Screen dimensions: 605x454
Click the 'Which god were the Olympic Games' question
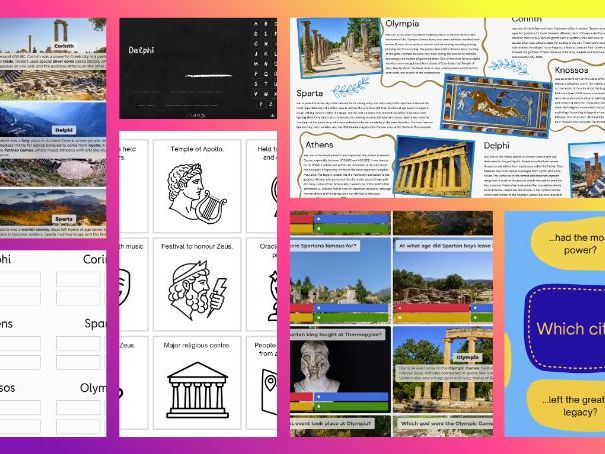tap(444, 424)
